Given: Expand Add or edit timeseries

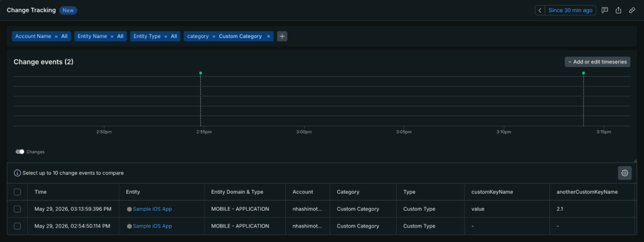Looking at the screenshot, I should coord(597,62).
